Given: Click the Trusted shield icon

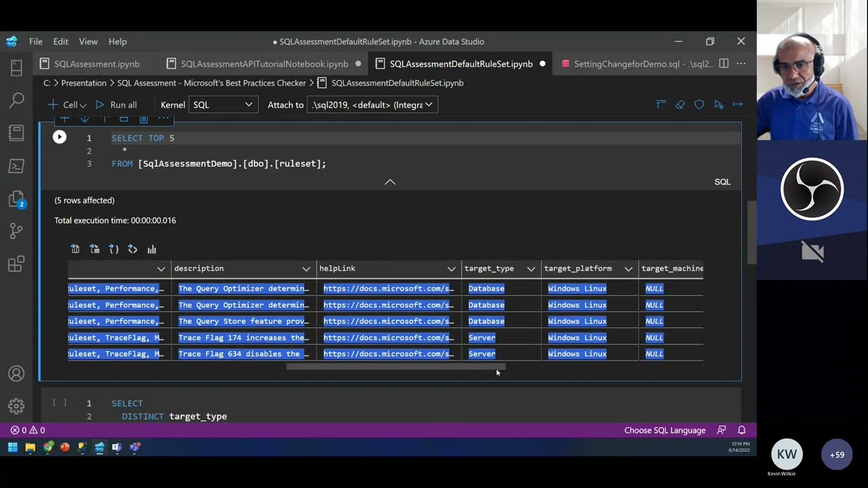Looking at the screenshot, I should [699, 104].
